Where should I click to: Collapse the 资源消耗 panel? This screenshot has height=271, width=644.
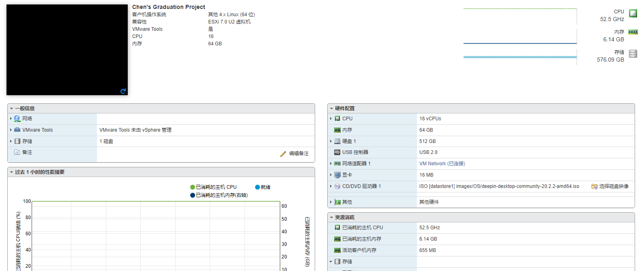[331, 218]
